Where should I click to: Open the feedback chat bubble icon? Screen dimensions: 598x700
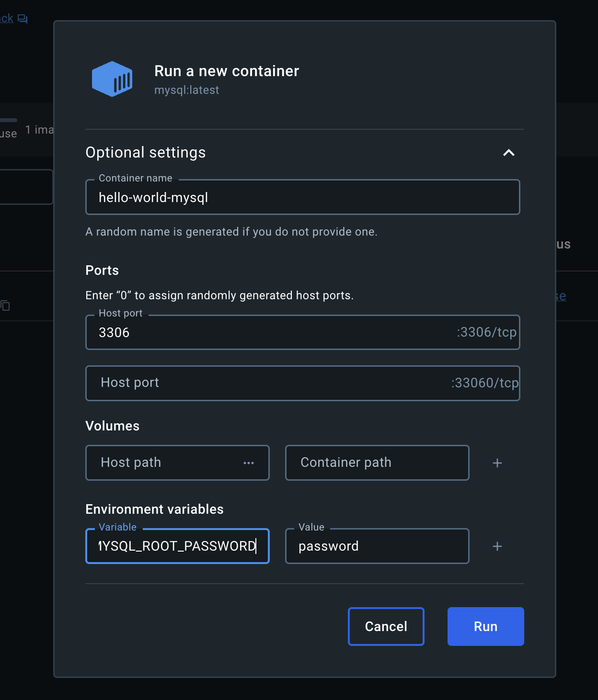22,18
